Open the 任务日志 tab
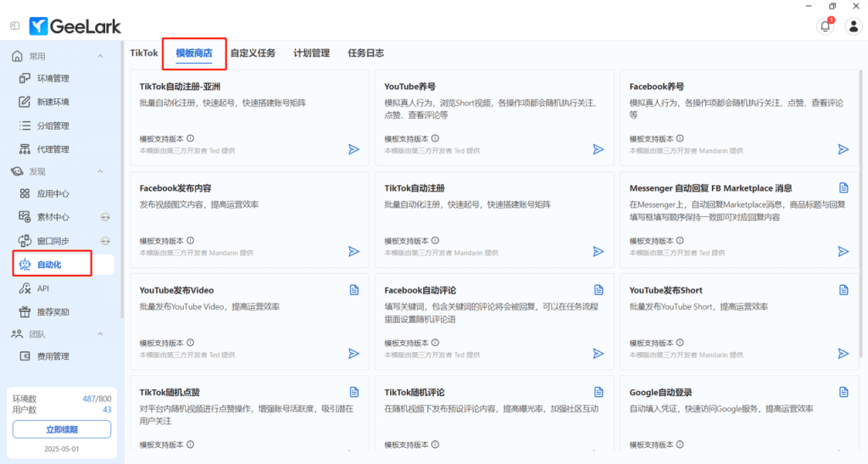 365,53
